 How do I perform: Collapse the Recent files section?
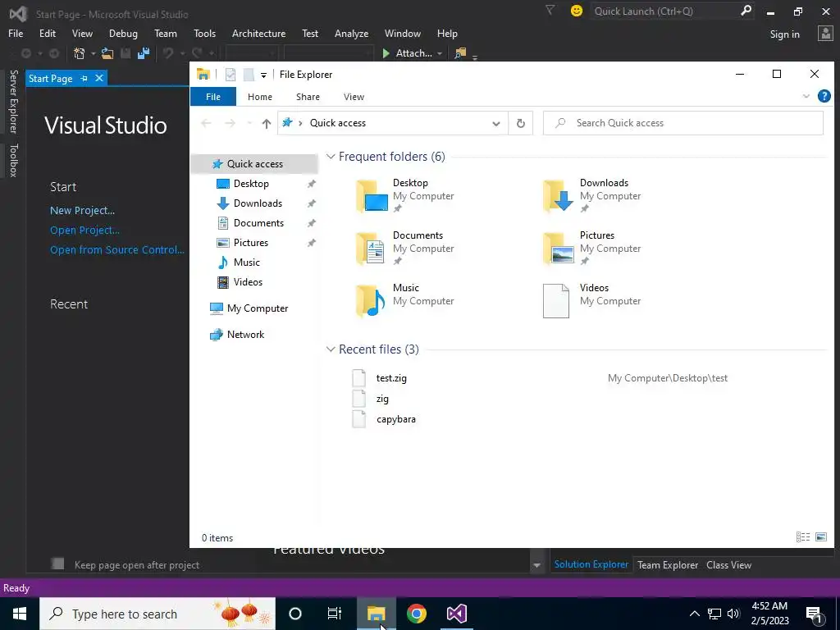(331, 349)
